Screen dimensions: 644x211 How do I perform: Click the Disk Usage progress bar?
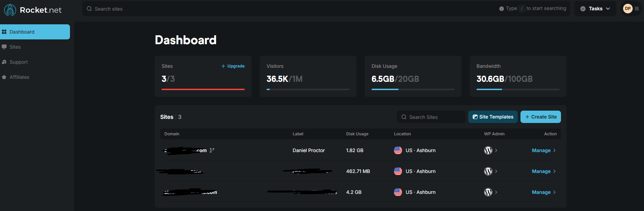pyautogui.click(x=413, y=89)
